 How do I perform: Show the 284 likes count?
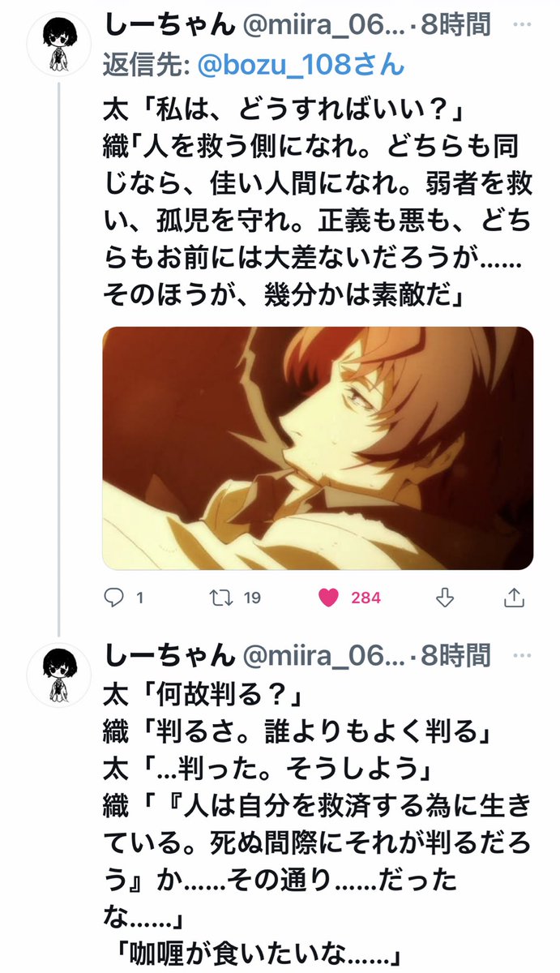coord(366,598)
